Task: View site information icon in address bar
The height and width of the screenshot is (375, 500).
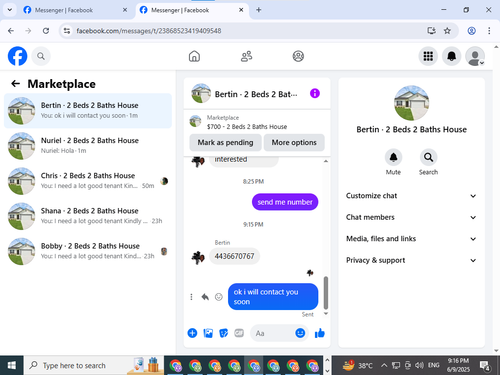Action: click(67, 31)
